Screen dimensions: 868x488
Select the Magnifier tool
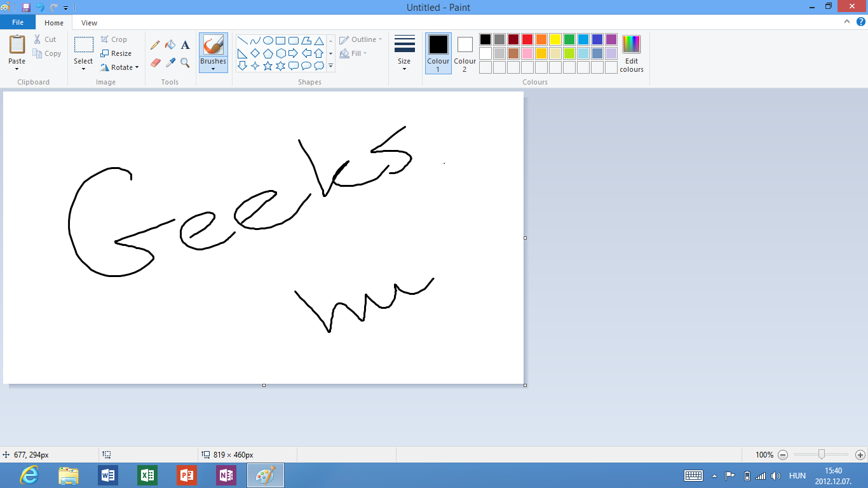tap(185, 62)
